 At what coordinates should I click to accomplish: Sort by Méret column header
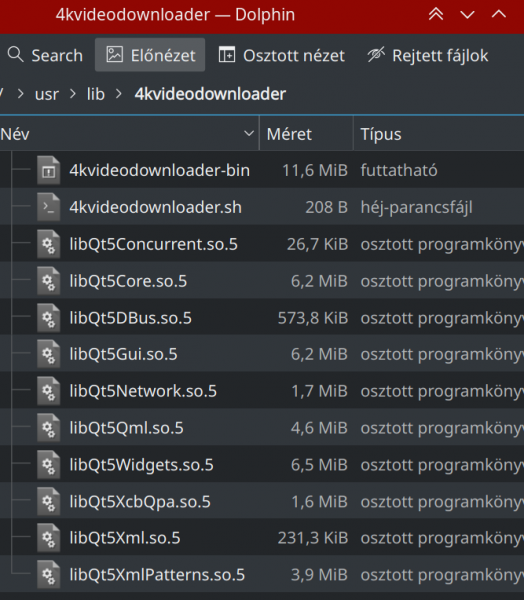coord(306,134)
